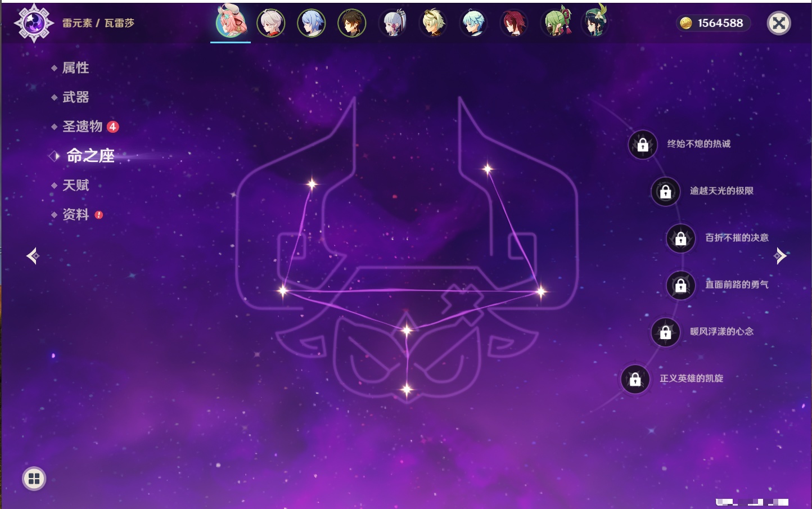Click the 雷元素 / 瓦雷莎 title text
Viewport: 812px width, 509px height.
click(x=98, y=23)
